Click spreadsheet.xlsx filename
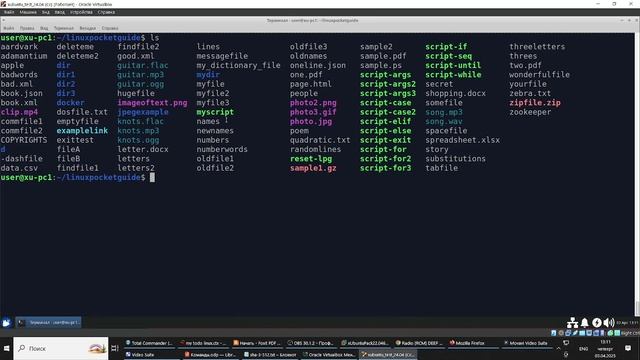 462,140
